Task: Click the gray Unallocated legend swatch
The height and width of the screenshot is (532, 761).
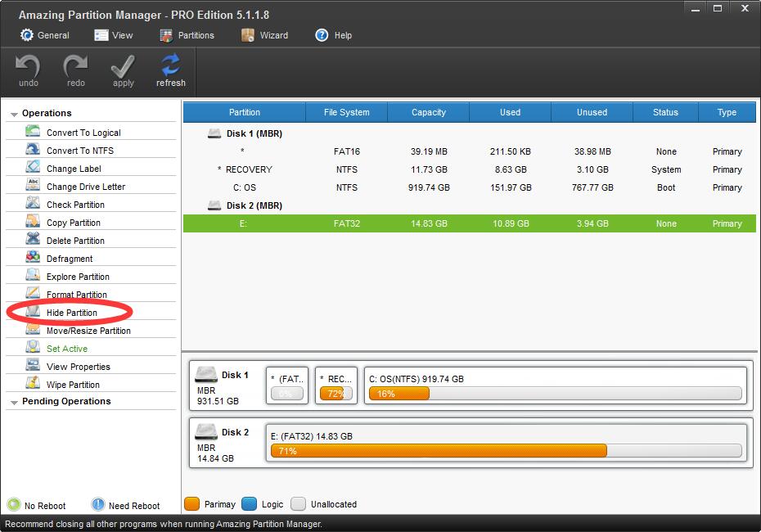Action: click(298, 504)
